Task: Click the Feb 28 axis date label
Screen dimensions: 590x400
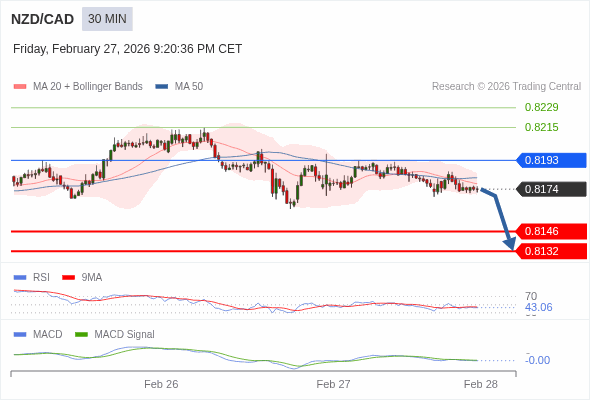Action: 481,384
